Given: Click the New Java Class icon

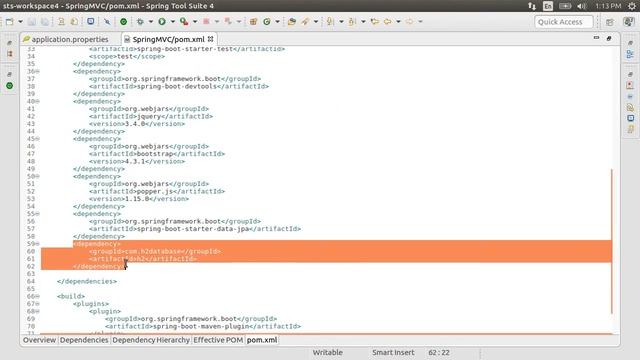Looking at the screenshot, I should 267,22.
